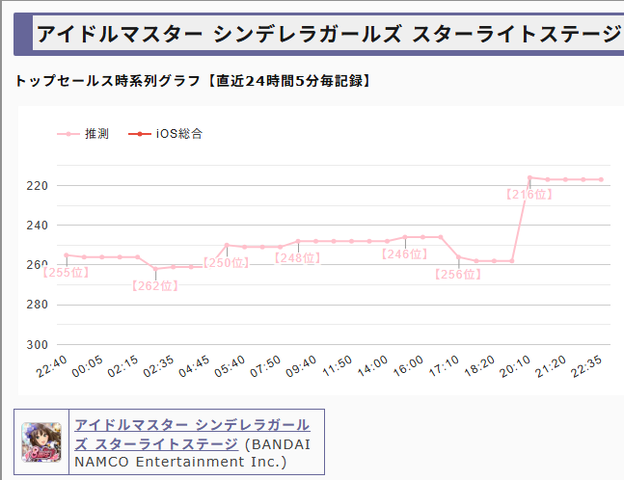
Task: Click the 17:10 x-axis label
Action: click(x=444, y=366)
